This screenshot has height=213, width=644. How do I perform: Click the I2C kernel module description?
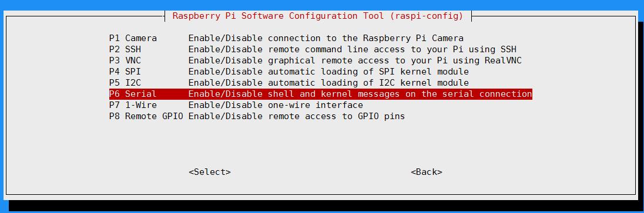pyautogui.click(x=328, y=83)
